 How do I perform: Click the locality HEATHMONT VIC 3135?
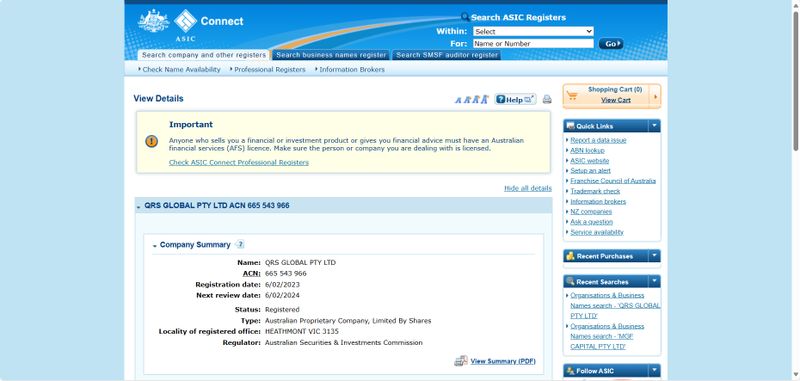pyautogui.click(x=302, y=332)
